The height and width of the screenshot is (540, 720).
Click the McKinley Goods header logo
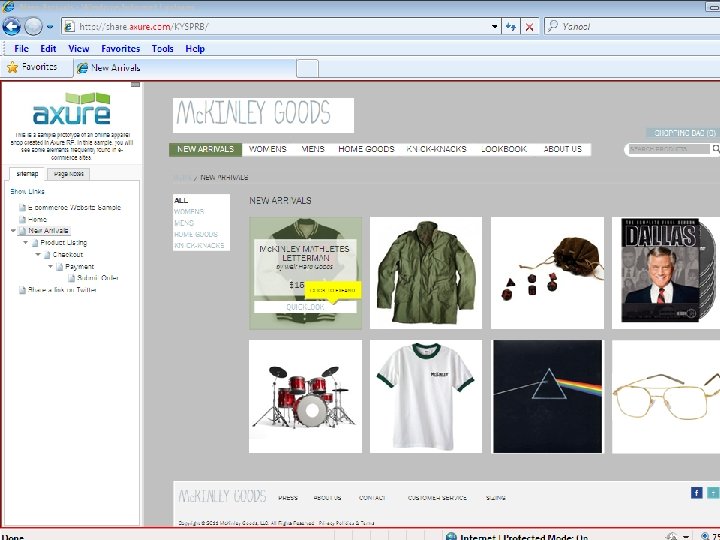[x=263, y=115]
